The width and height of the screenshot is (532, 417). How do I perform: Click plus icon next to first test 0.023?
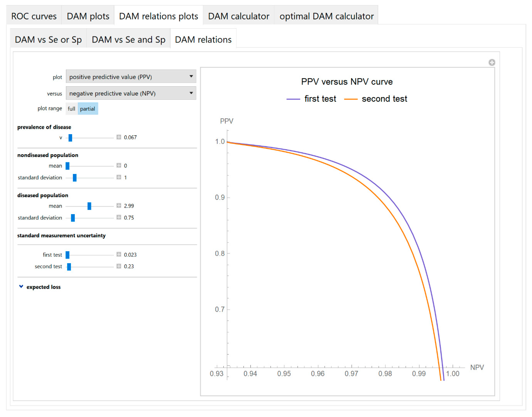tap(119, 254)
